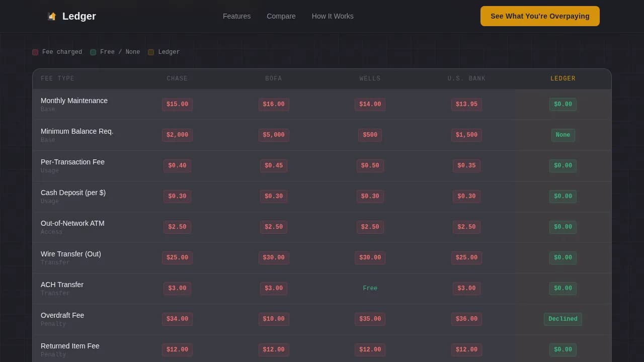644x362 pixels.
Task: Click the green Free / None legend swatch
Action: [x=93, y=52]
